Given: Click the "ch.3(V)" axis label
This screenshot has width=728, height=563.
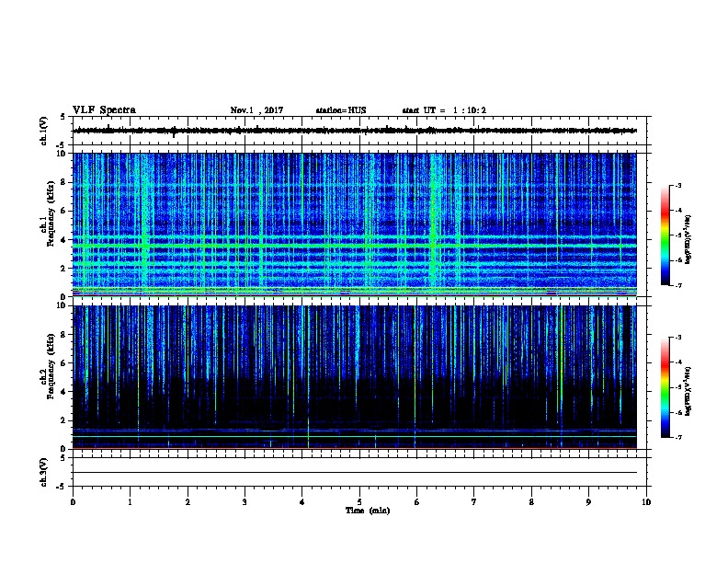Looking at the screenshot, I should [44, 472].
